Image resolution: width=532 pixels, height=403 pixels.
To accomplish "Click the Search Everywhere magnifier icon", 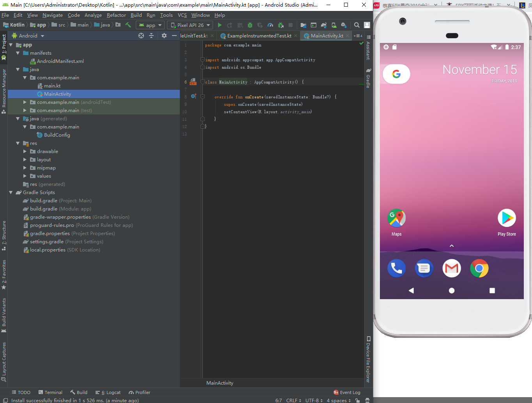I will 356,25.
